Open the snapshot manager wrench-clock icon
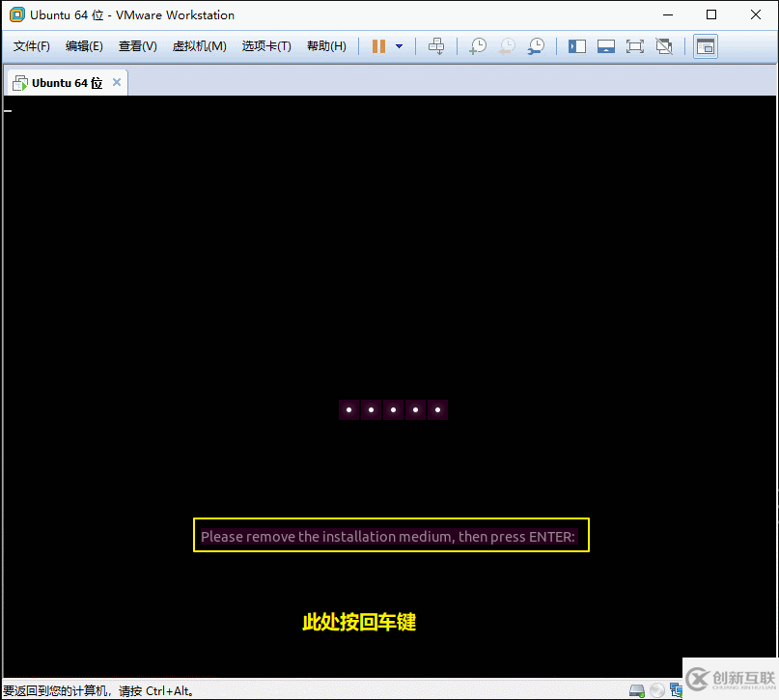This screenshot has height=700, width=779. tap(536, 46)
